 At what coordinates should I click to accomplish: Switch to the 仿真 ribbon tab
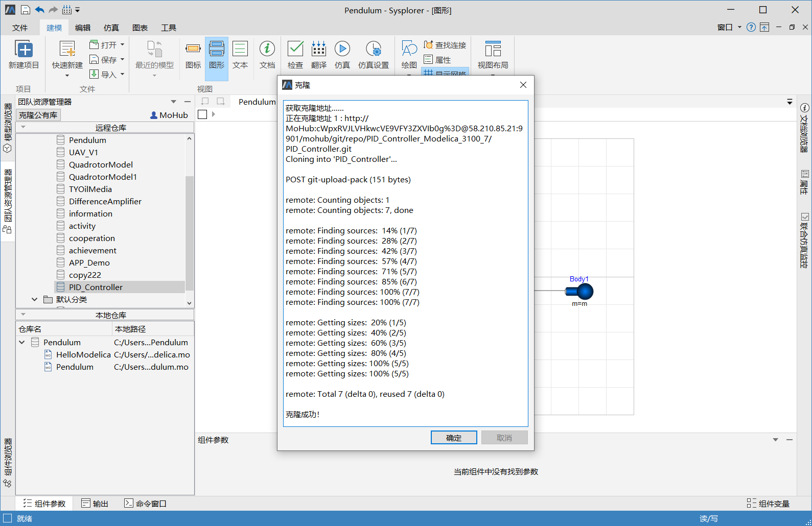111,28
